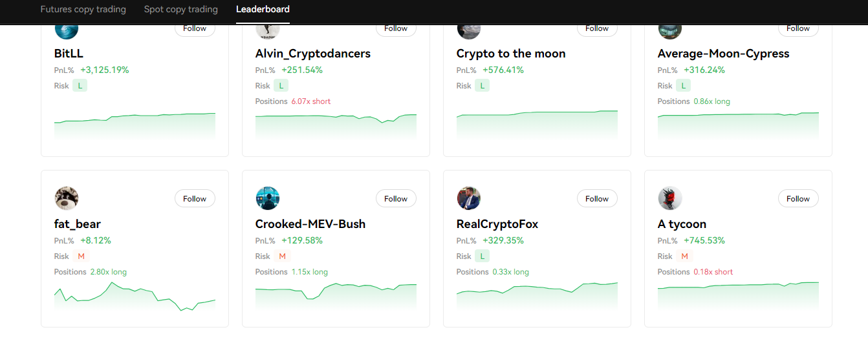Open fat_bear's profile avatar
Screen dimensions: 868x363
[x=67, y=198]
